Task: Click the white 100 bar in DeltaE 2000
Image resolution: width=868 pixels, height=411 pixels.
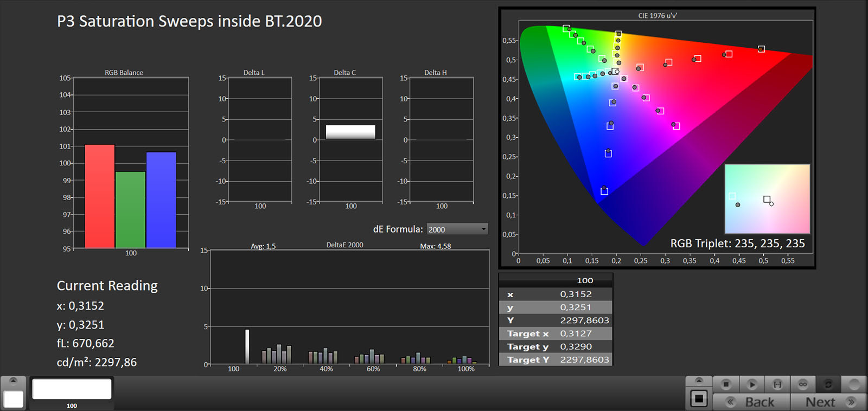Action: (x=247, y=346)
